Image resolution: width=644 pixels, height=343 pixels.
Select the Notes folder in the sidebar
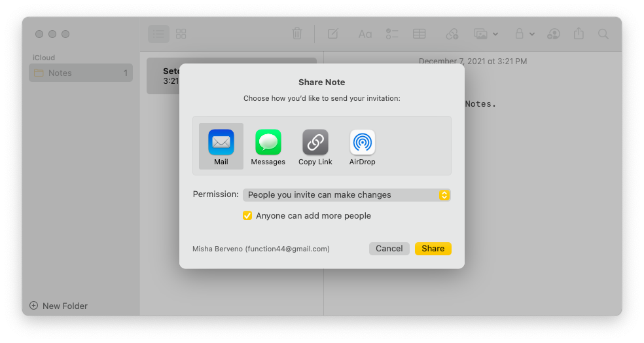coord(81,73)
